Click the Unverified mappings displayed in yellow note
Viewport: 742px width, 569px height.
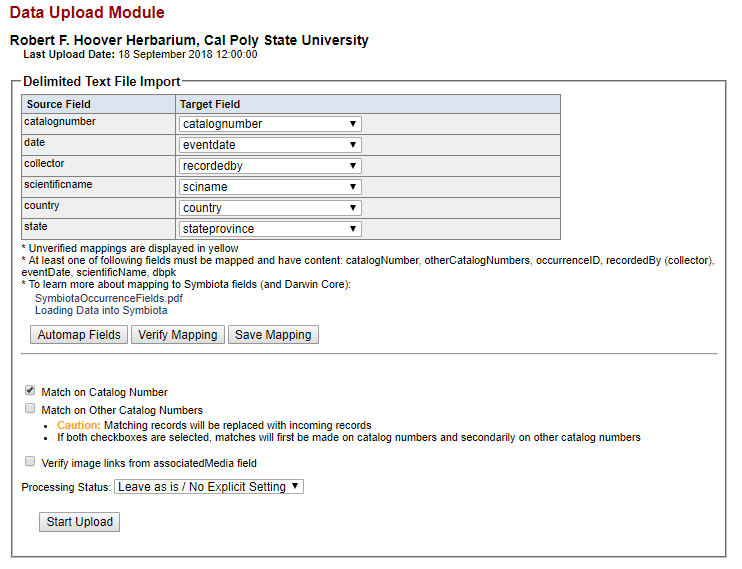(130, 249)
